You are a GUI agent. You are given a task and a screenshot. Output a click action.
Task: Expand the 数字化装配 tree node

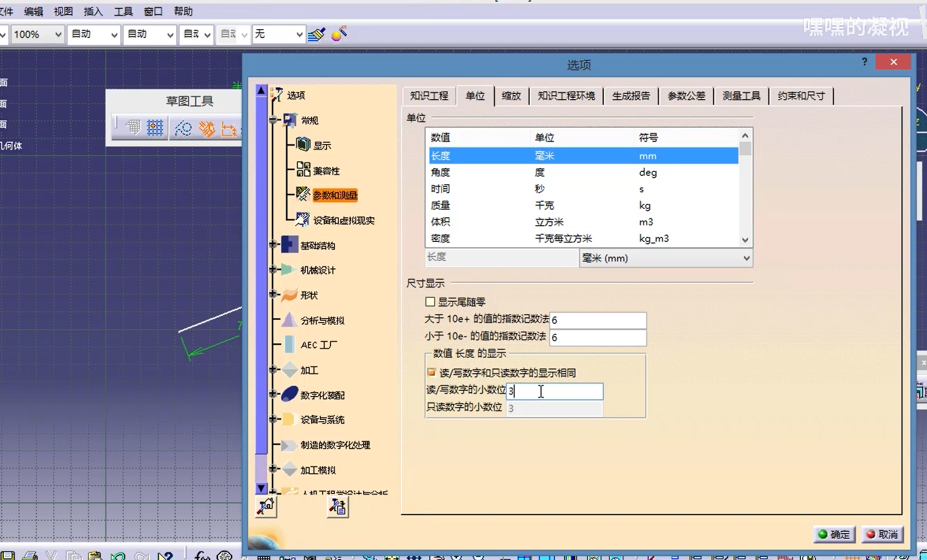(x=273, y=394)
